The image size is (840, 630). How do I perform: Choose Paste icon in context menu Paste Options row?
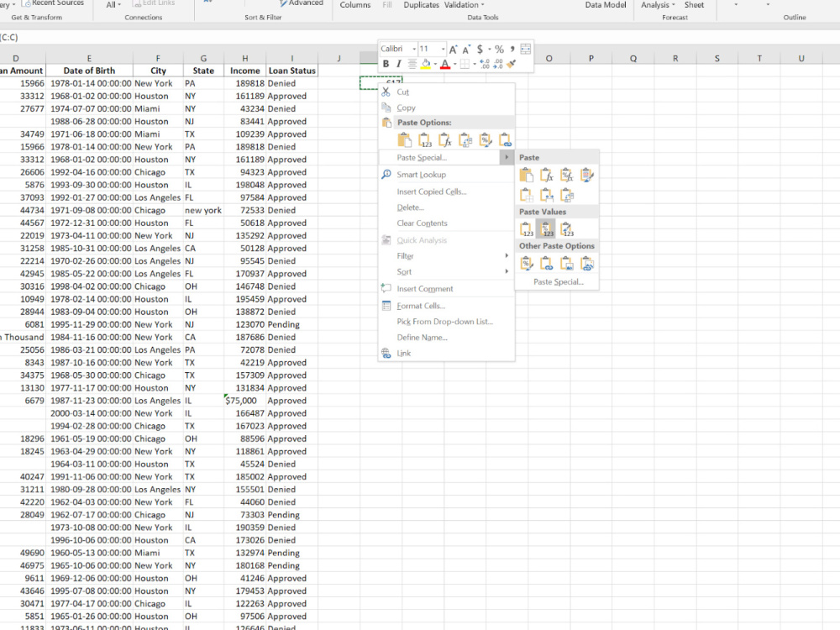(x=405, y=140)
